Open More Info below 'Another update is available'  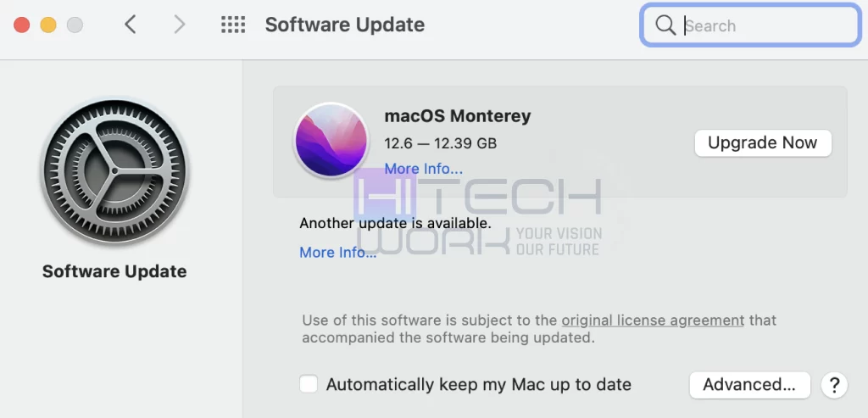pyautogui.click(x=337, y=253)
